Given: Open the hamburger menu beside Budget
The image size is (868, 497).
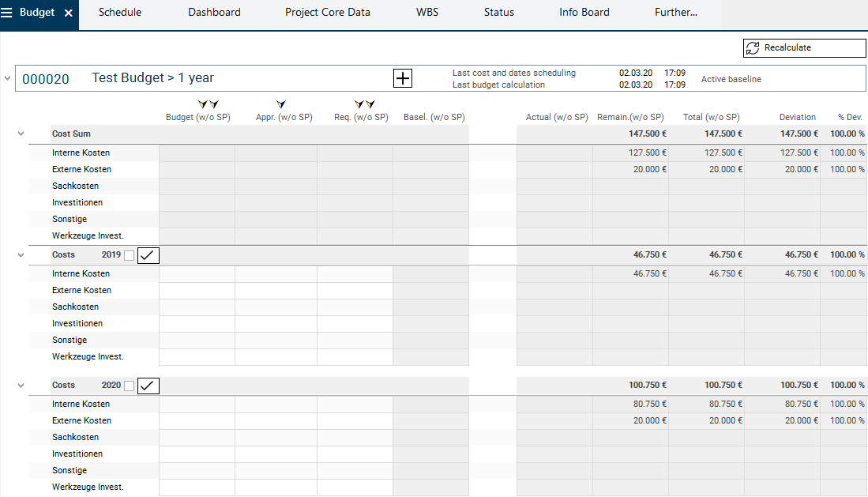Looking at the screenshot, I should coord(7,13).
